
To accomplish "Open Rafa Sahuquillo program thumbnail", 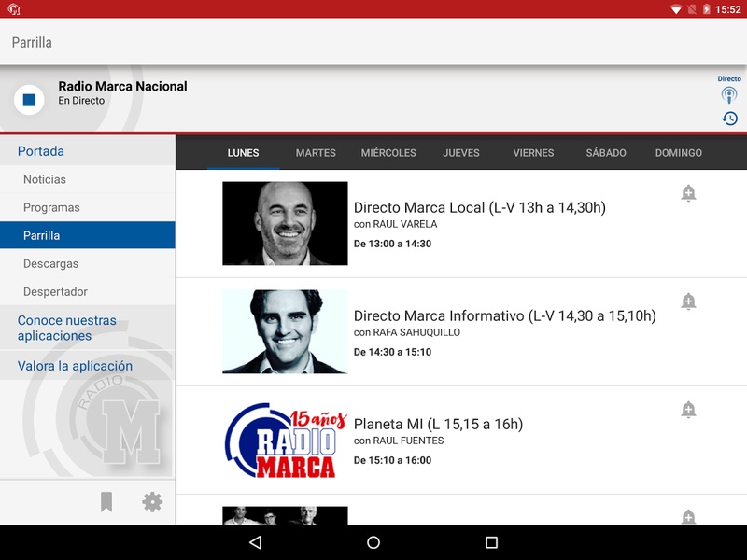I will tap(285, 331).
